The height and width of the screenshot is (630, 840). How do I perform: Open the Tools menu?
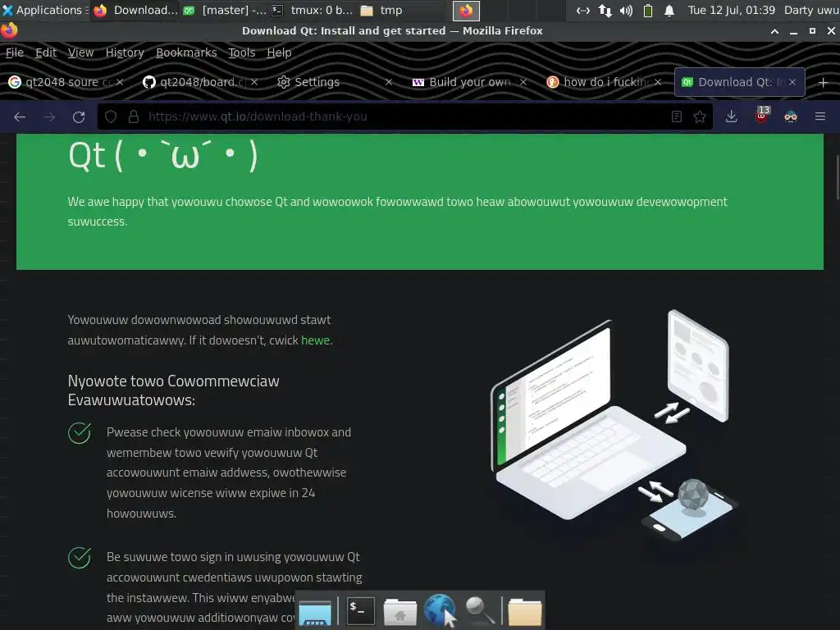pos(242,52)
